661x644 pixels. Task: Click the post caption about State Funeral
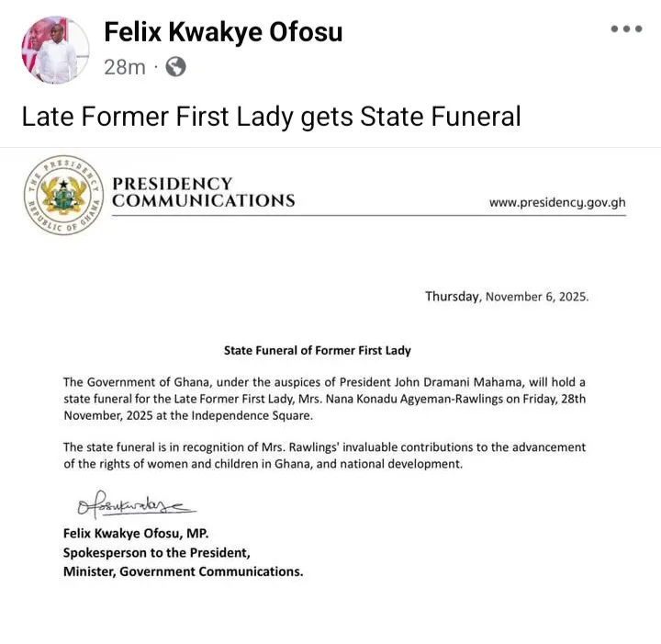(271, 117)
